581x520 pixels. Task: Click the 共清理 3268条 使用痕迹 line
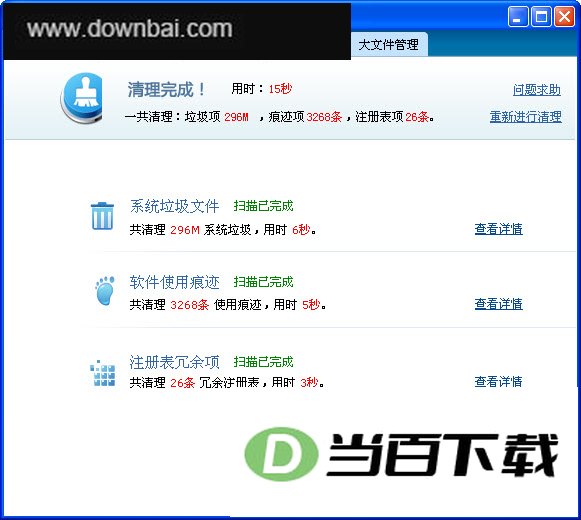228,305
